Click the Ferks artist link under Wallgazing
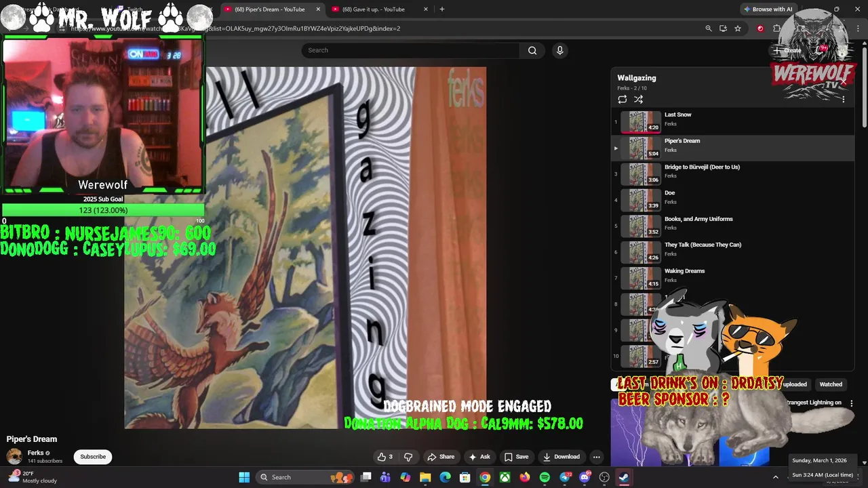The image size is (868, 488). pyautogui.click(x=623, y=88)
